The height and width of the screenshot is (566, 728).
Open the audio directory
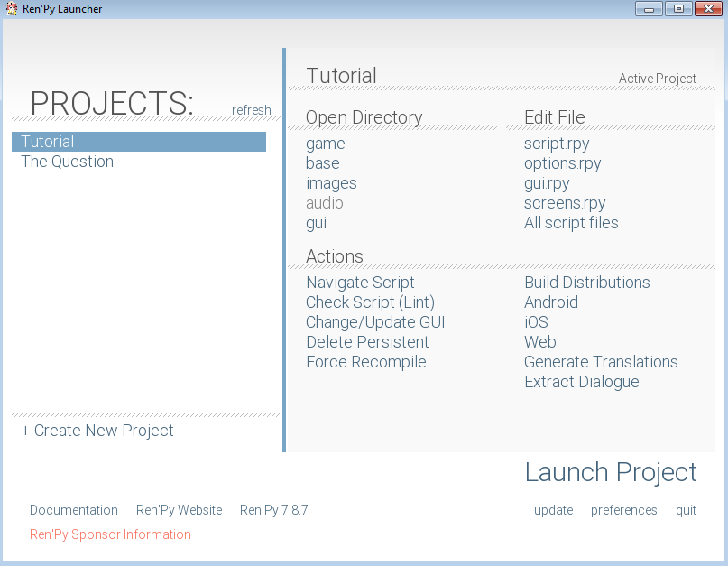pos(325,203)
